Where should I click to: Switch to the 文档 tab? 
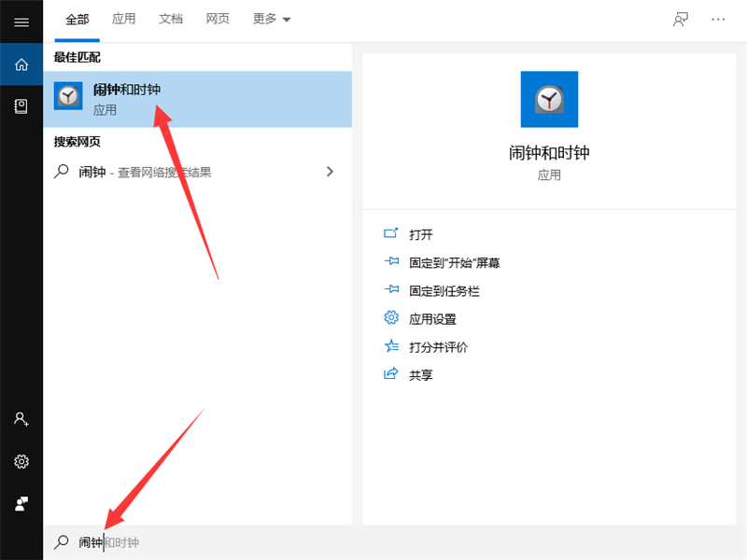(170, 18)
